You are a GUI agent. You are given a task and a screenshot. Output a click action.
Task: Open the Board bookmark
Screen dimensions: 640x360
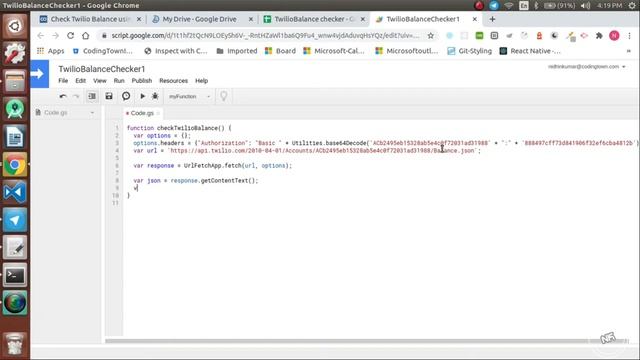(280, 51)
